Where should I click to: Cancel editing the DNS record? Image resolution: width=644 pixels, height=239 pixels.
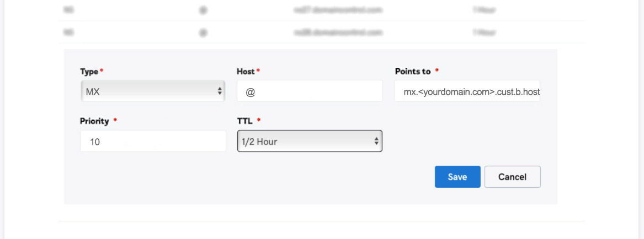(512, 177)
